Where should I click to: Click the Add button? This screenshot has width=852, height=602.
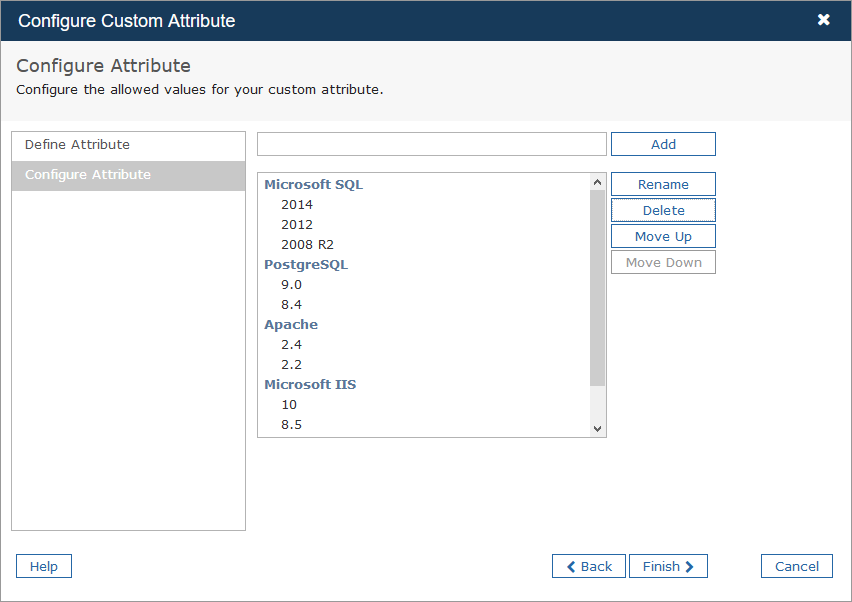click(x=663, y=144)
